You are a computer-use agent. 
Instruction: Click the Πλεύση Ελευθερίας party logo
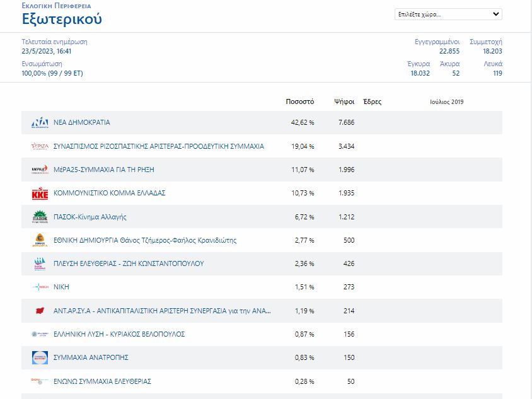(x=40, y=263)
